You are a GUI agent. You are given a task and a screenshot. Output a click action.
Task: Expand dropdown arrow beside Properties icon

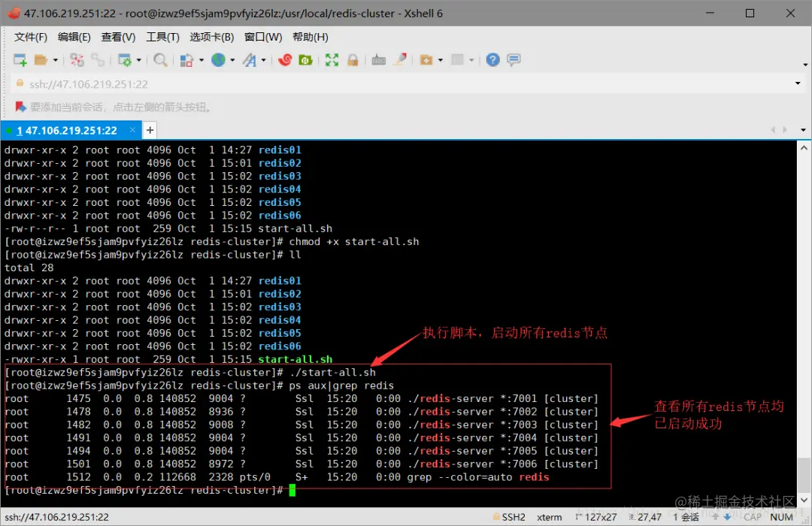139,61
